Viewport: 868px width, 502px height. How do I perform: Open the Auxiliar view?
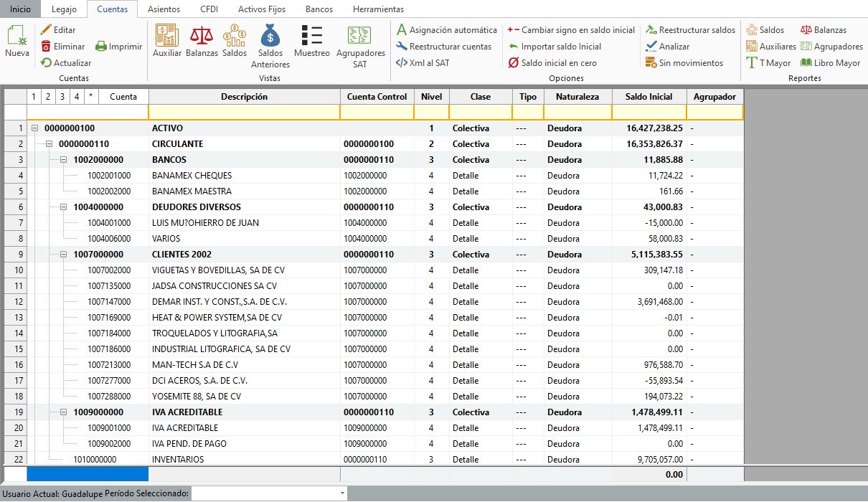pos(167,42)
